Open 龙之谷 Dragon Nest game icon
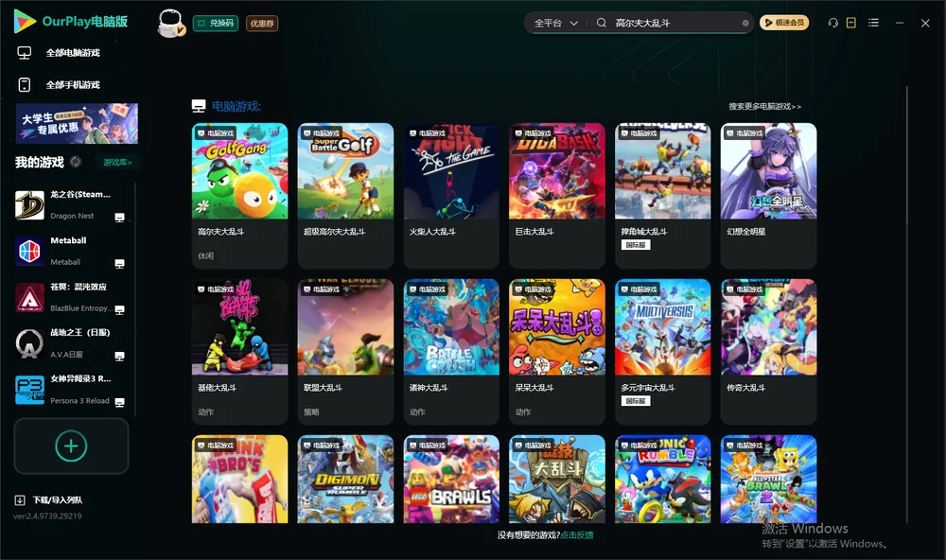The height and width of the screenshot is (560, 946). pyautogui.click(x=29, y=205)
